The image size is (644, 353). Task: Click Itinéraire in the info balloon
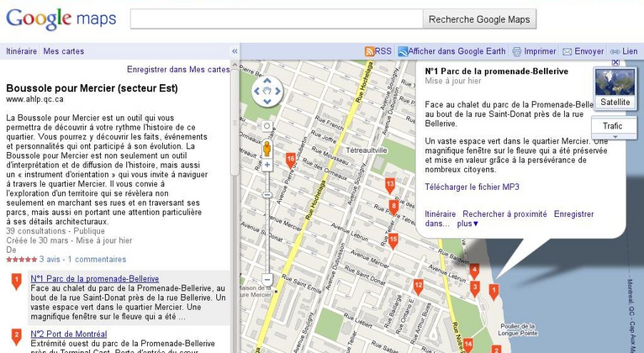(x=441, y=213)
